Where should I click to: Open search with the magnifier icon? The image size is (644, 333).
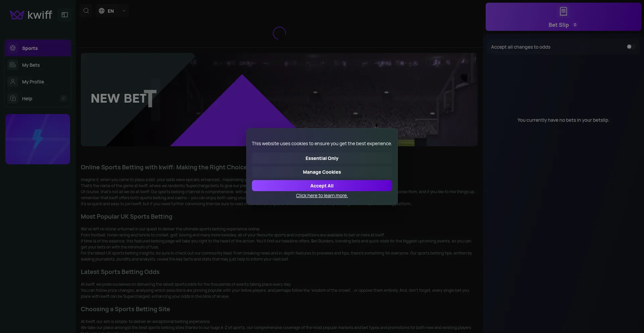click(x=86, y=11)
